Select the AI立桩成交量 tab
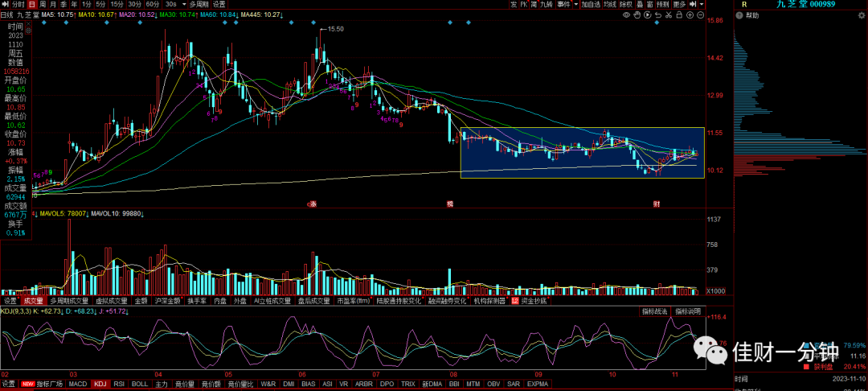The width and height of the screenshot is (868, 391). pos(272,301)
